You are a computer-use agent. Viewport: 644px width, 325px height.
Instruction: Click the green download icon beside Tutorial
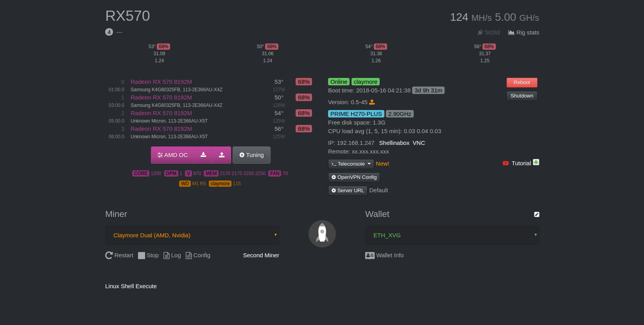(x=536, y=162)
